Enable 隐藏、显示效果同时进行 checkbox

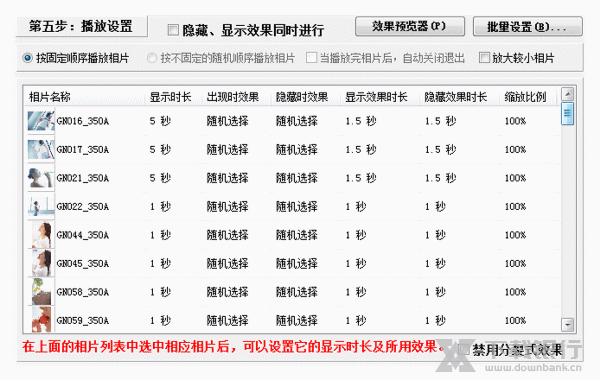173,30
